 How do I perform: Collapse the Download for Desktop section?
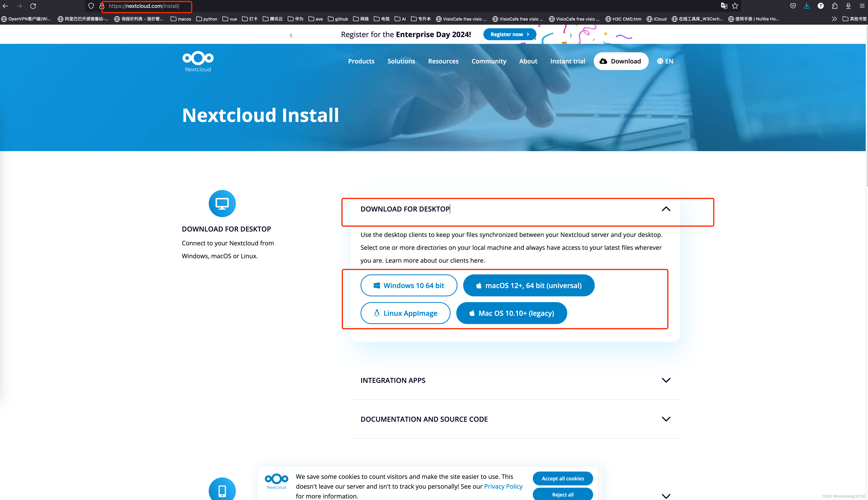pos(665,209)
